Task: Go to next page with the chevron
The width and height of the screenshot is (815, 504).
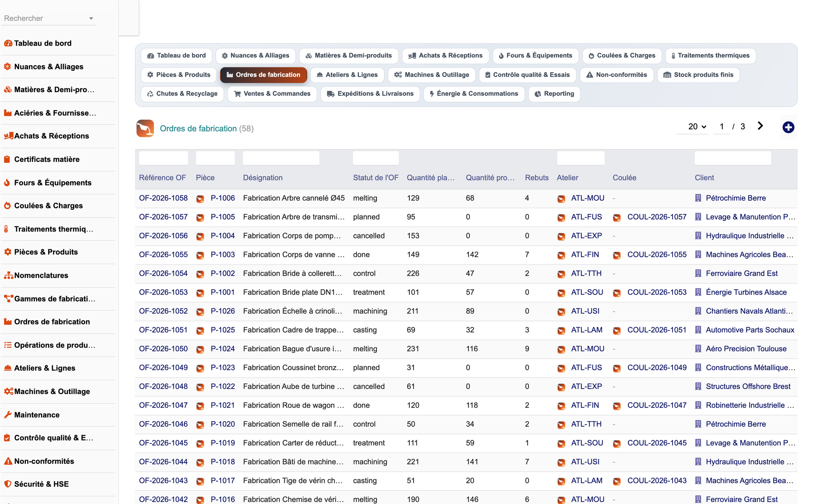Action: (x=760, y=126)
